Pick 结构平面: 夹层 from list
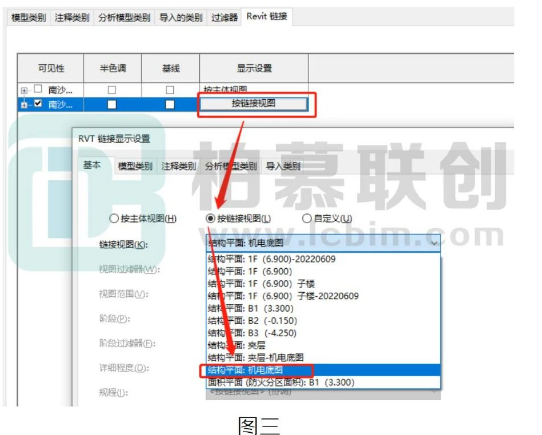The image size is (542, 435). pos(323,345)
